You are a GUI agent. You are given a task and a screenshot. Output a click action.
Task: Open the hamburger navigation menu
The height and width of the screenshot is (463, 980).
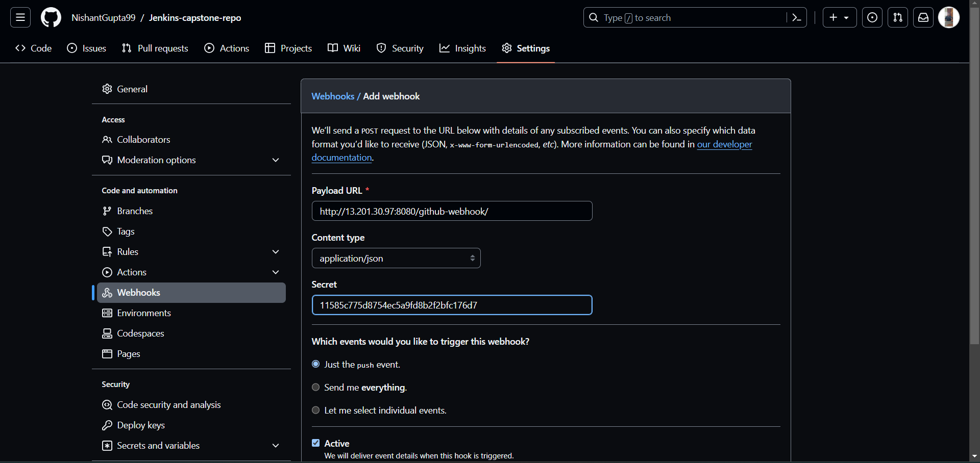pos(20,18)
